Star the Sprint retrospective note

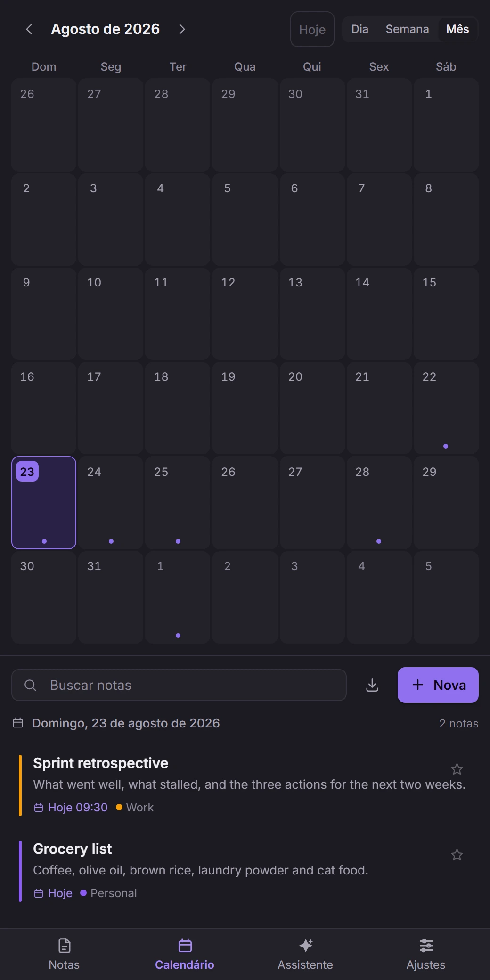point(457,769)
